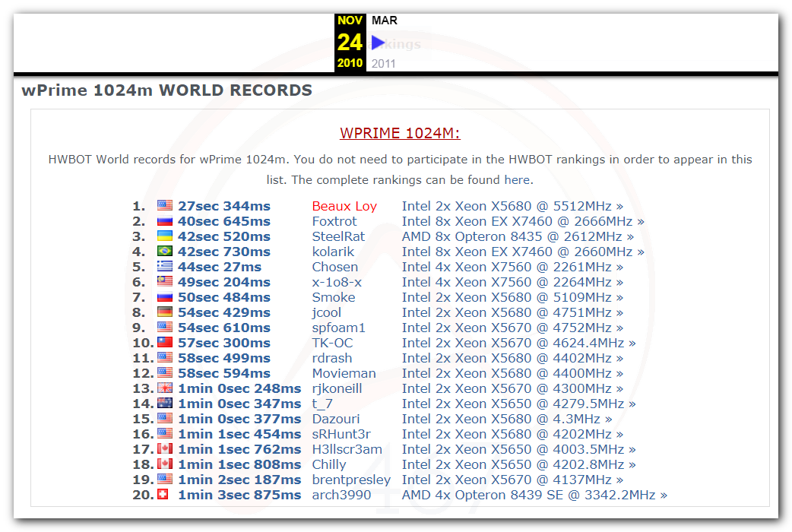Click the Malaysia flag in x-1o8-x row
This screenshot has height=532, width=792.
[x=165, y=281]
